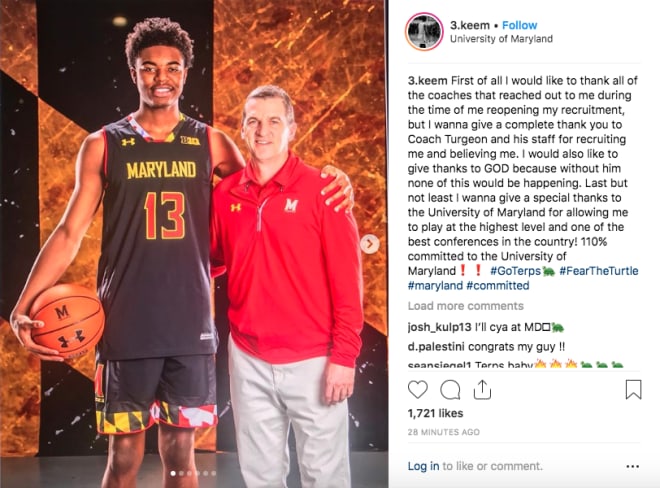The height and width of the screenshot is (488, 660).
Task: Open the comment speech bubble icon
Action: click(450, 389)
